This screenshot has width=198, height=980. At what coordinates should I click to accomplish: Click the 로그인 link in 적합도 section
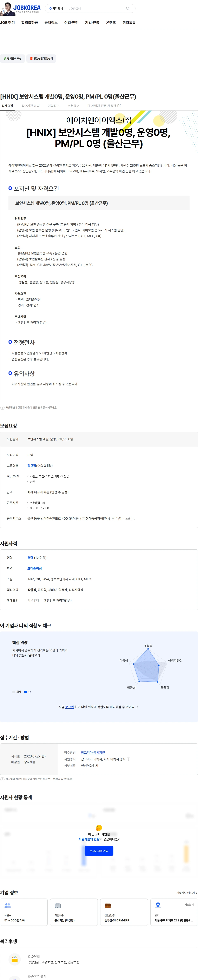pos(69,707)
